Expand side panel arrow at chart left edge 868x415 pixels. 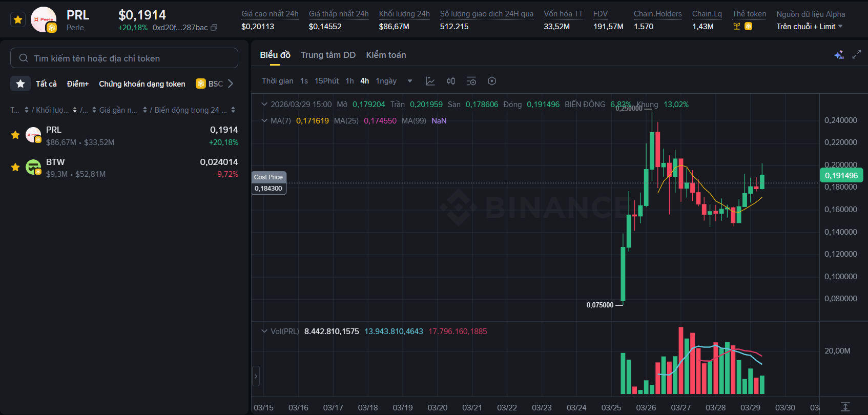tap(256, 377)
